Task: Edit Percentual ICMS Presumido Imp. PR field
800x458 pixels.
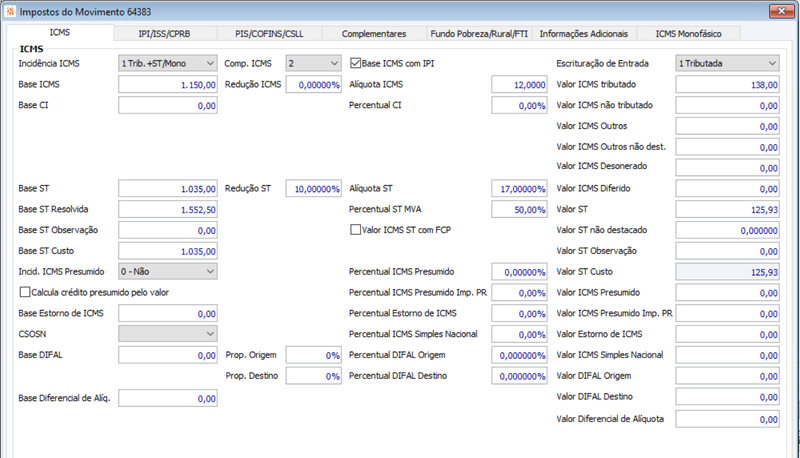Action: (x=519, y=292)
